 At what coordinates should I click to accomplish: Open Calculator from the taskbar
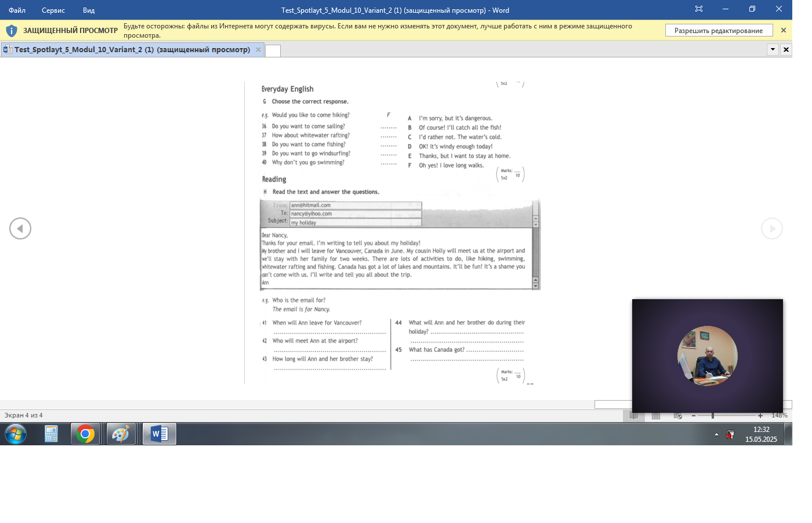point(51,434)
